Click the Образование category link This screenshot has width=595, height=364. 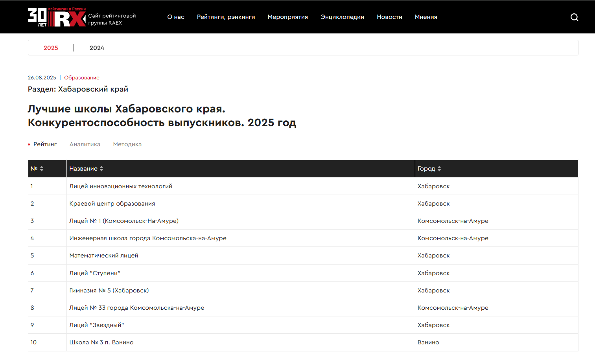(x=82, y=78)
